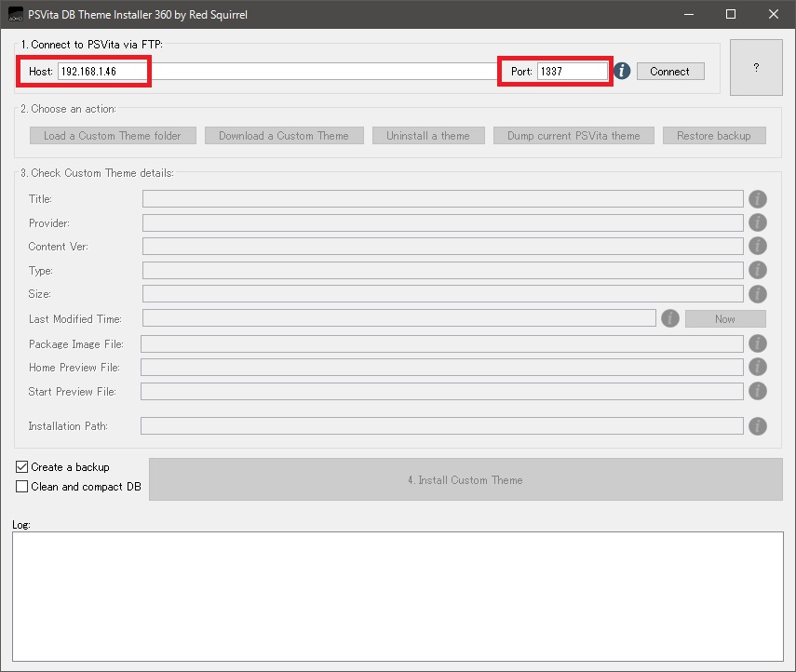The image size is (796, 672).
Task: Click the Title text field
Action: click(x=442, y=199)
